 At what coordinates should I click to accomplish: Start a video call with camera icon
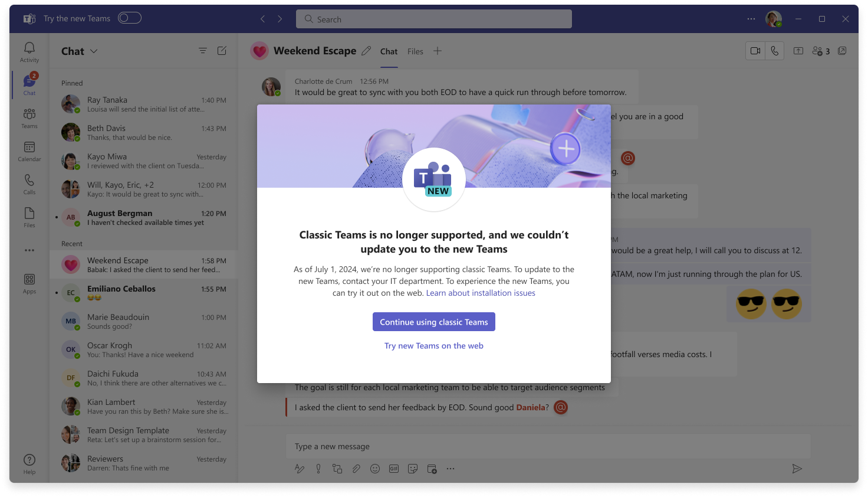click(x=755, y=51)
